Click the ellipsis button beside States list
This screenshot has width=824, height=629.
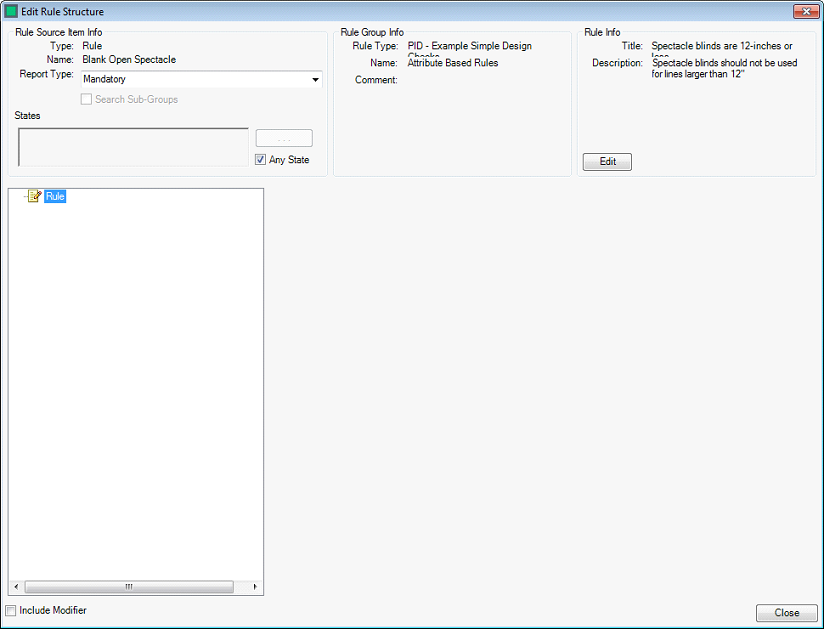(284, 139)
